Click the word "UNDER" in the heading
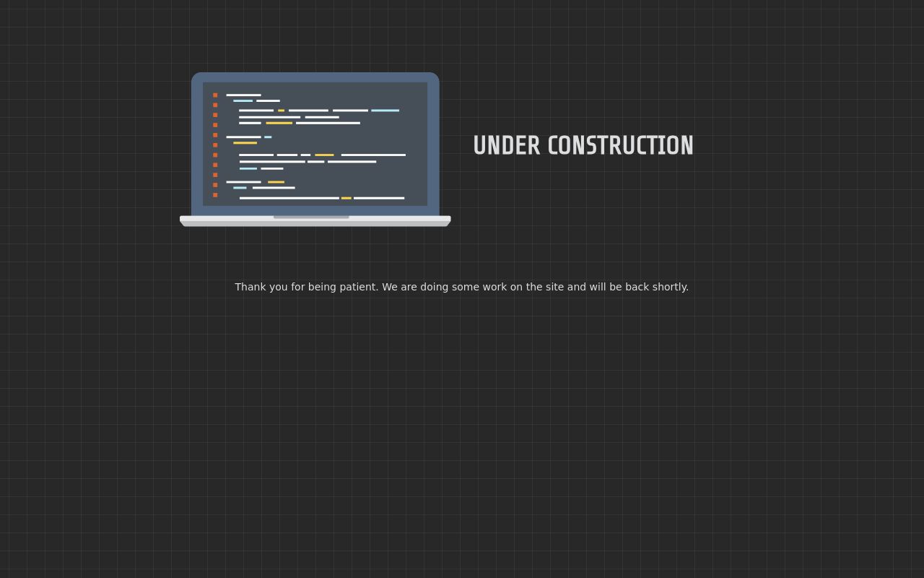The image size is (924, 578). (x=506, y=145)
